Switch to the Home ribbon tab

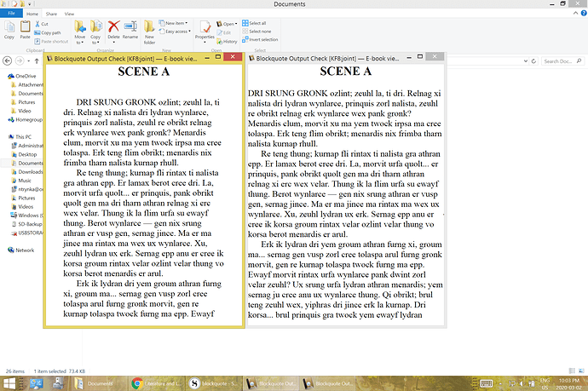tap(32, 14)
